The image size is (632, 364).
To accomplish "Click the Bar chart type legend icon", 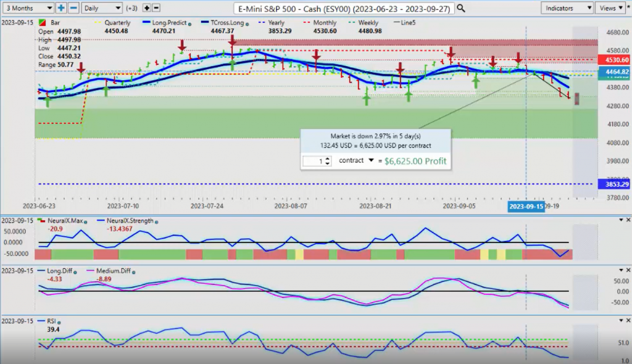I will (42, 23).
